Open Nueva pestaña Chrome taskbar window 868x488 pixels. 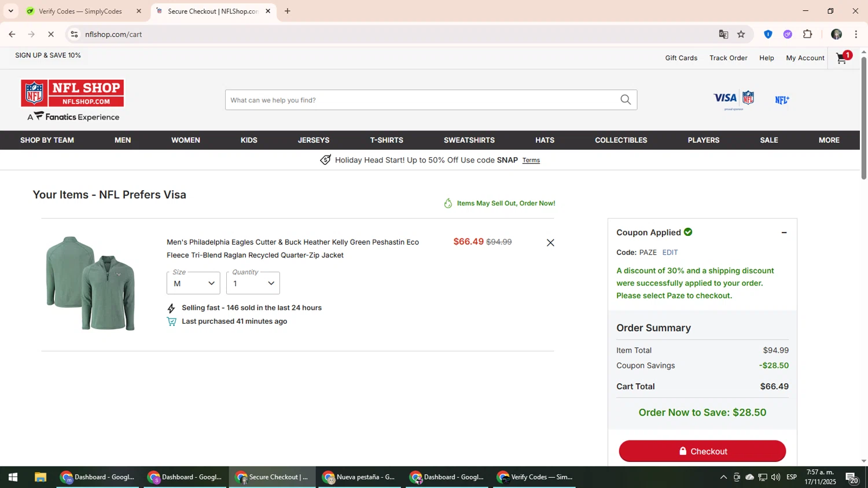[359, 477]
